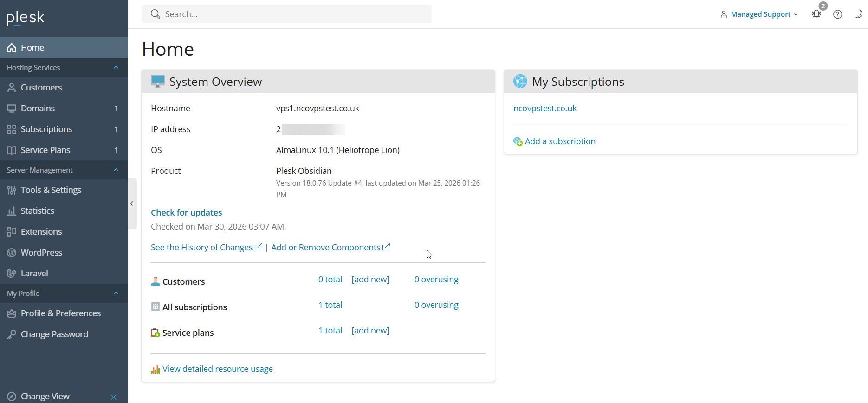
Task: Click Change View at sidebar bottom
Action: pos(45,397)
